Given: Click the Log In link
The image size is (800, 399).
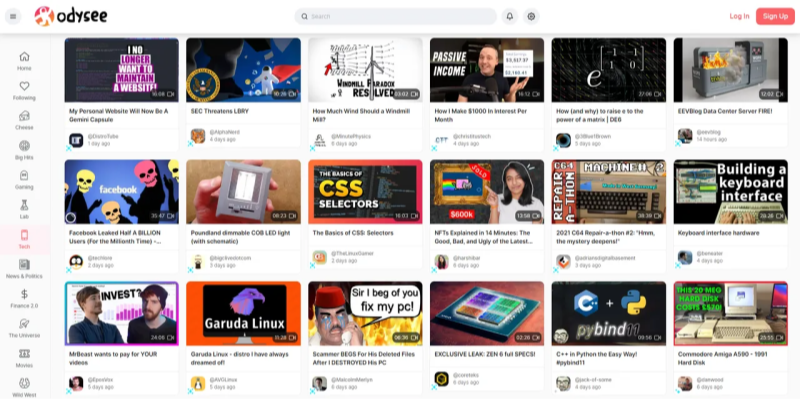Looking at the screenshot, I should point(739,16).
